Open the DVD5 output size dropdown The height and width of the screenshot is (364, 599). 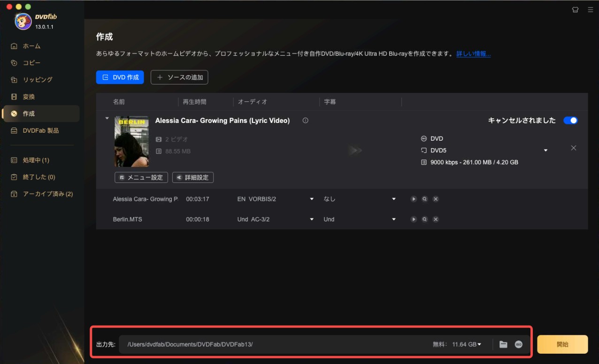pyautogui.click(x=545, y=151)
